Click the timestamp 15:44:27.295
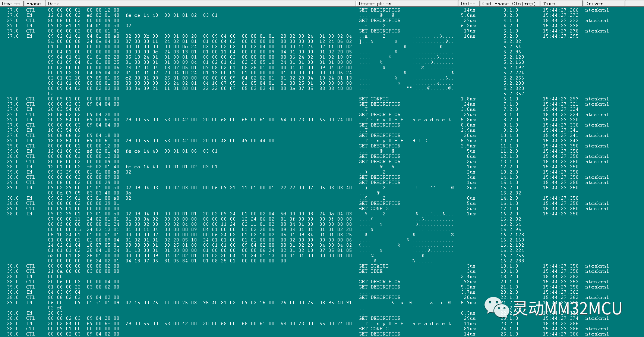Screen dimensions: 644x337 (x=561, y=36)
